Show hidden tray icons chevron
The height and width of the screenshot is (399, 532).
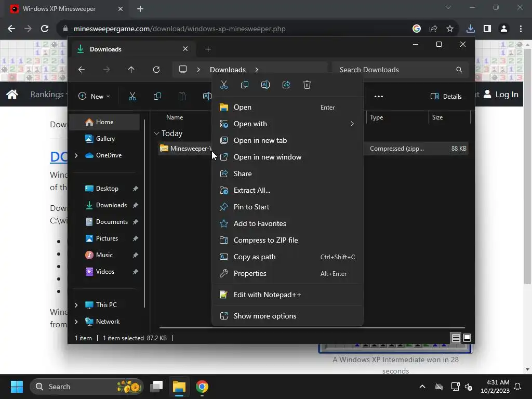[x=422, y=387]
